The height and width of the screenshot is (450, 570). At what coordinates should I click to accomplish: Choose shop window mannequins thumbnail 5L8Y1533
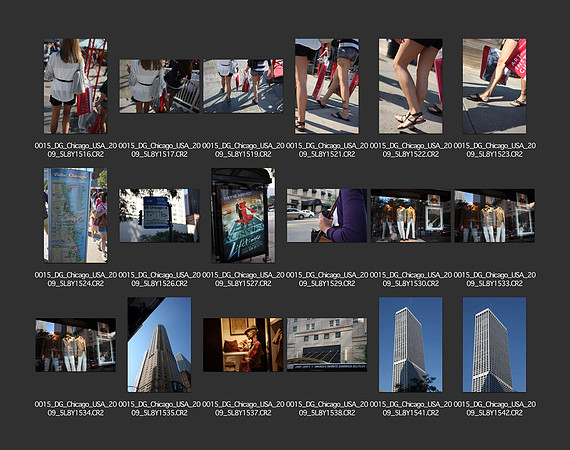tap(494, 215)
